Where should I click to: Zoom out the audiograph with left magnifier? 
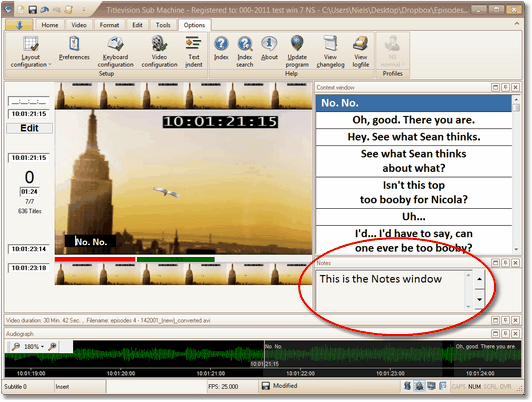(16, 346)
